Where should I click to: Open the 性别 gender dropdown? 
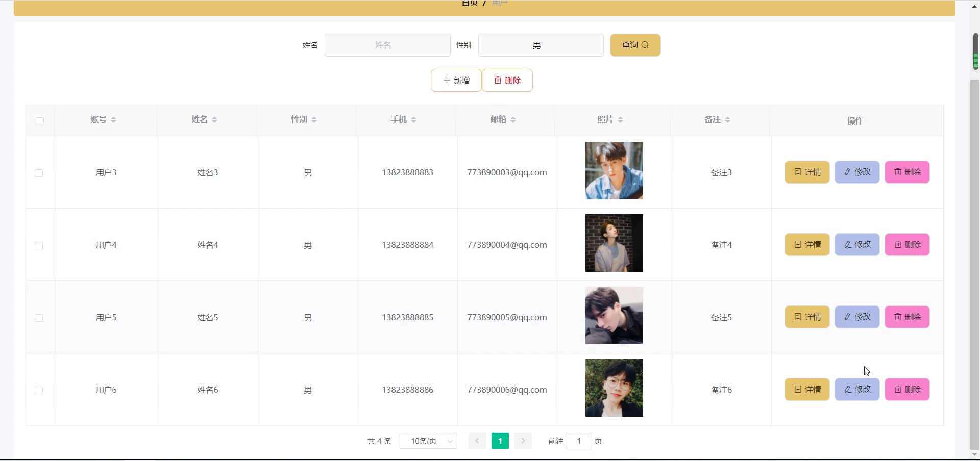(541, 45)
